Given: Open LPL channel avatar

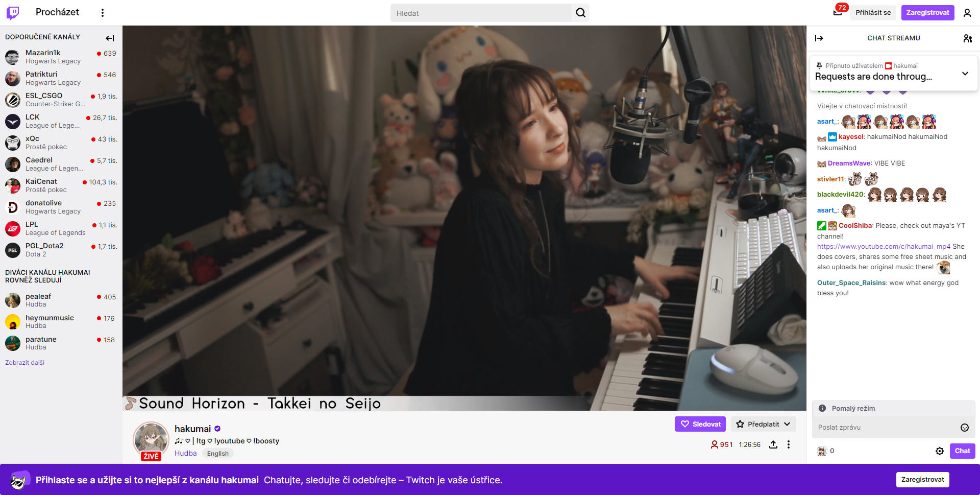Looking at the screenshot, I should 13,228.
